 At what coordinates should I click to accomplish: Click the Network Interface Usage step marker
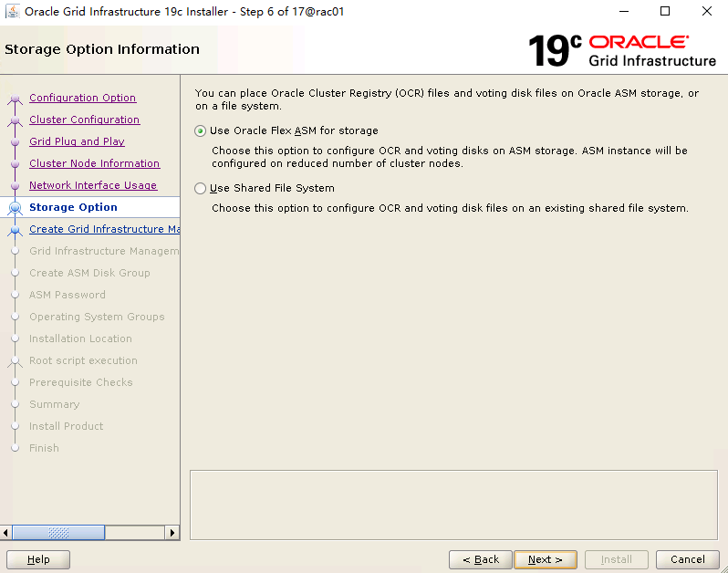(x=15, y=185)
